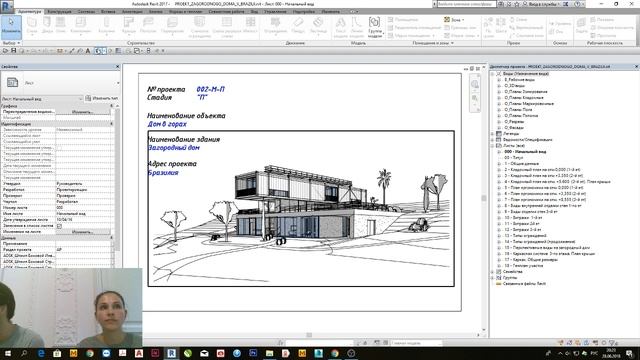Pick the Компонент tool in ribbon

(x=80, y=26)
